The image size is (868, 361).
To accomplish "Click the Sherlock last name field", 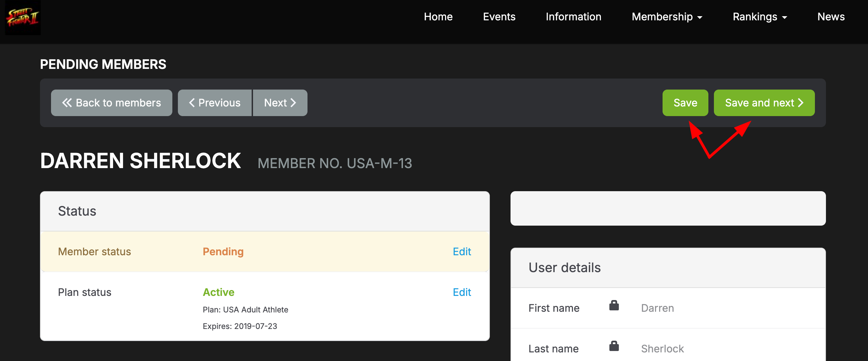I will tap(662, 349).
